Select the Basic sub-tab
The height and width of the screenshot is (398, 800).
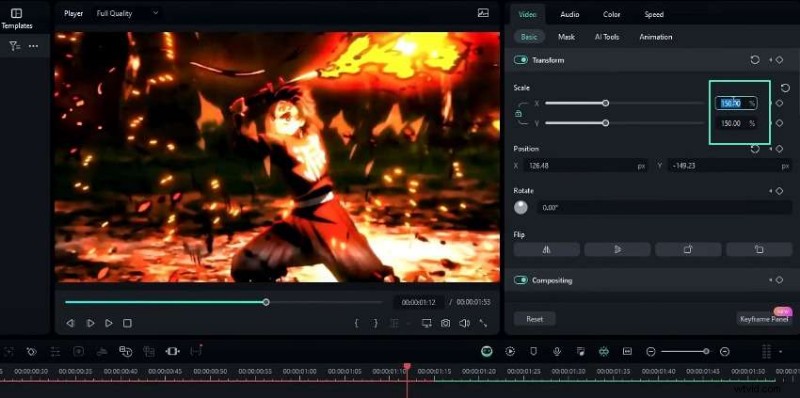click(529, 37)
